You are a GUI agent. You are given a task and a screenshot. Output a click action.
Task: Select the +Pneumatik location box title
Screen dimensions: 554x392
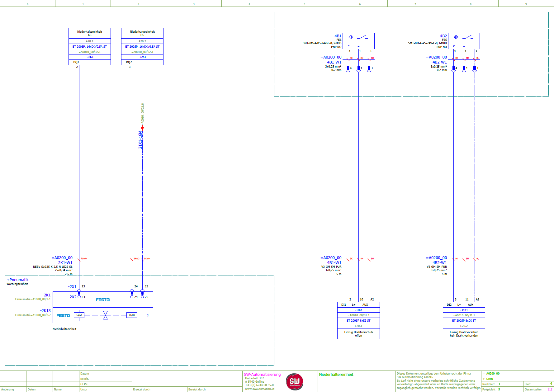coord(18,280)
